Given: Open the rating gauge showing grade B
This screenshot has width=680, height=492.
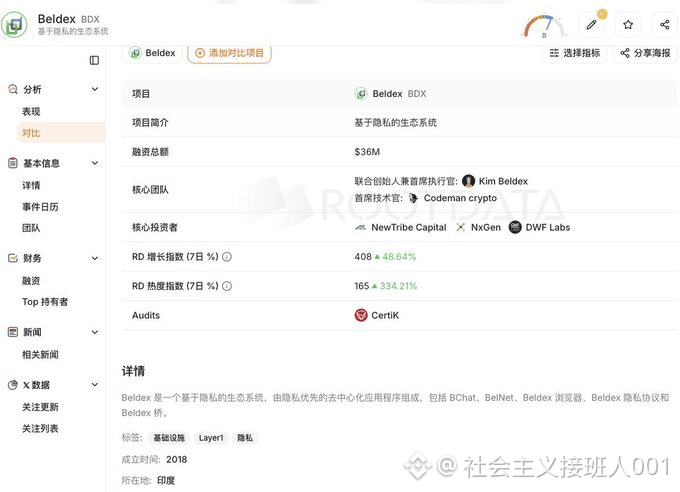Looking at the screenshot, I should pyautogui.click(x=544, y=26).
